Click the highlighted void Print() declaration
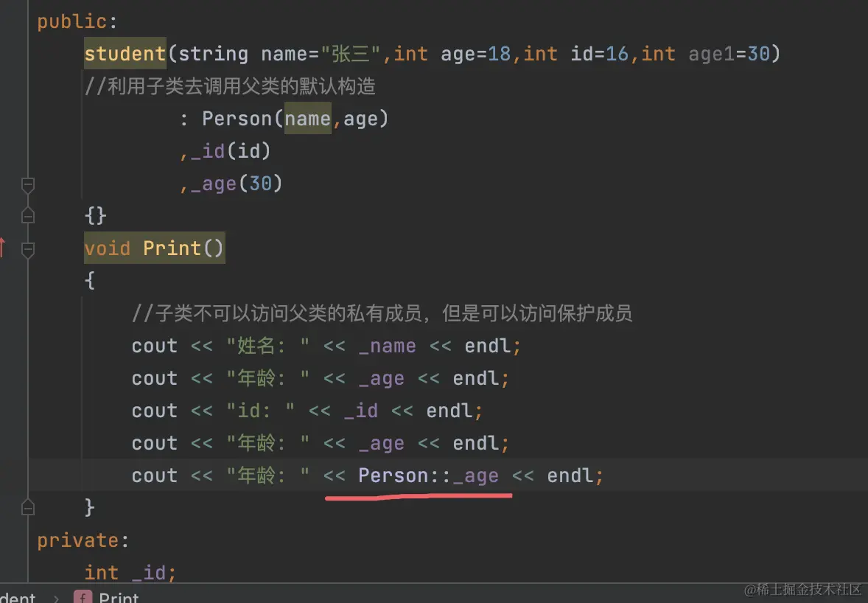Viewport: 868px width, 603px height. click(155, 248)
